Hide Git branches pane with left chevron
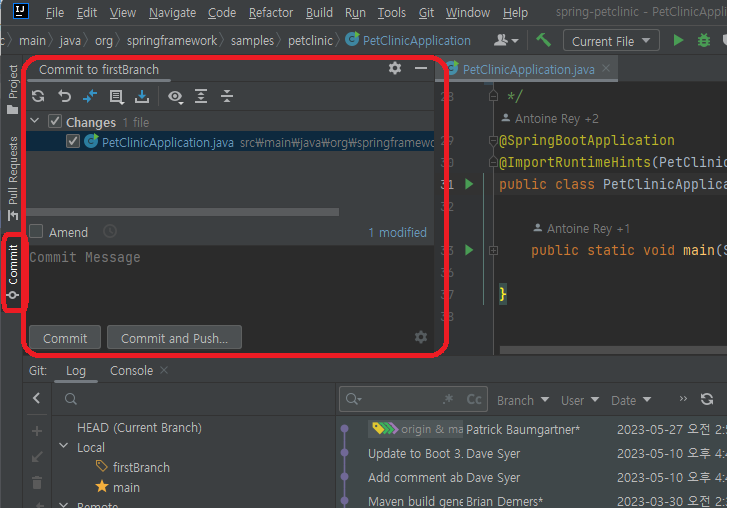This screenshot has height=508, width=730. pyautogui.click(x=37, y=398)
